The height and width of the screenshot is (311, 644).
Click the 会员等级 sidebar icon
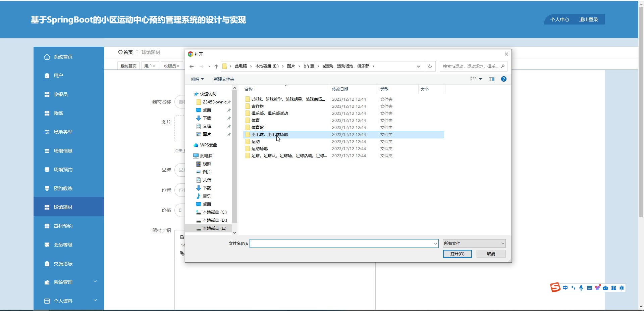pyautogui.click(x=47, y=245)
